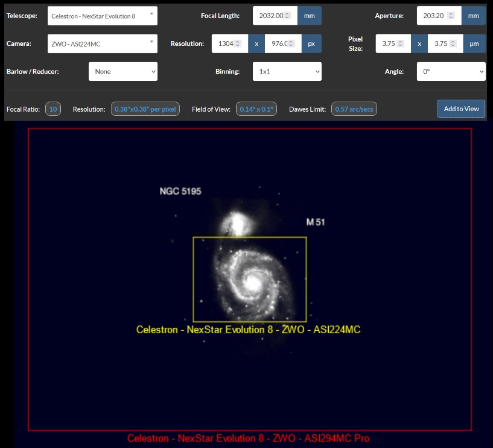The width and height of the screenshot is (493, 448).
Task: Click the µm unit label after Pixel Size
Action: (x=474, y=43)
